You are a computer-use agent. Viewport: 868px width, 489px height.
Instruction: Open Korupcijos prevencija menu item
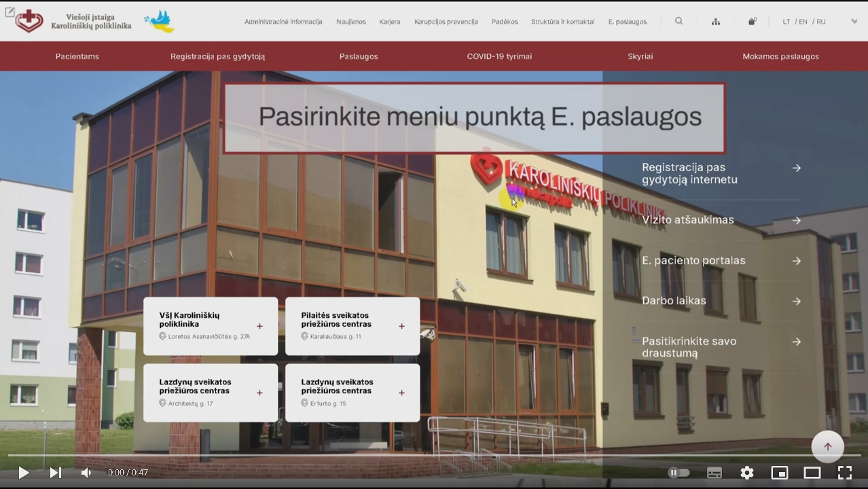446,22
